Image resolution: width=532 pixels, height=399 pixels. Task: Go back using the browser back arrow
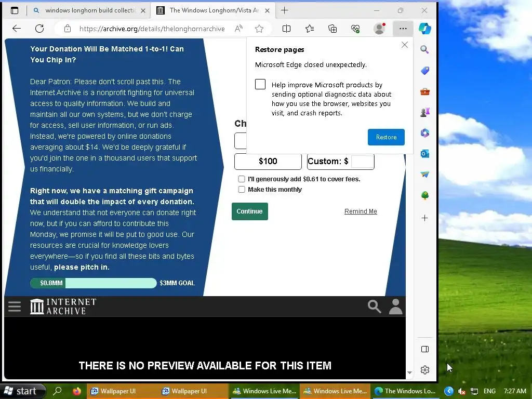(x=17, y=29)
